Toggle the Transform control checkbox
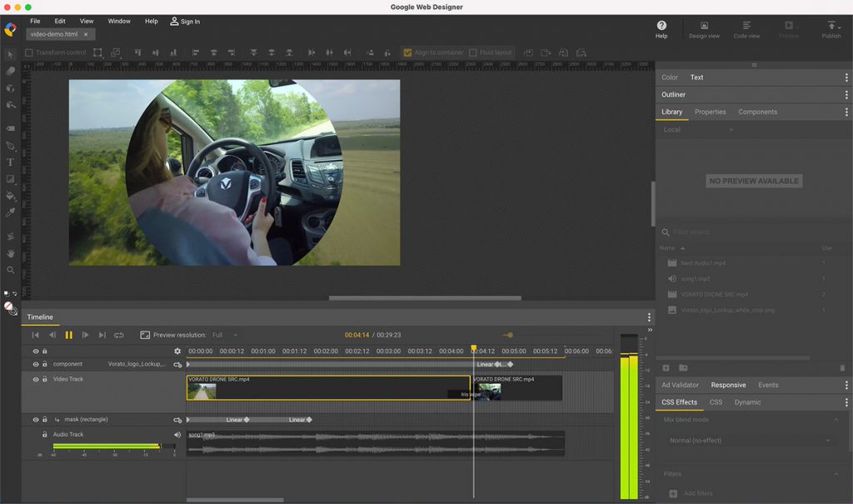 point(29,52)
